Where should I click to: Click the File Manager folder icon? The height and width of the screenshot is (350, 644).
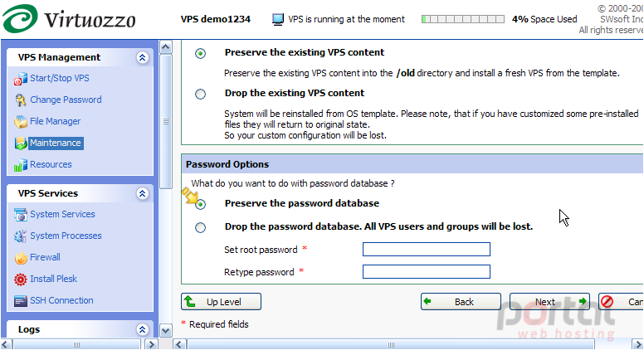point(20,121)
